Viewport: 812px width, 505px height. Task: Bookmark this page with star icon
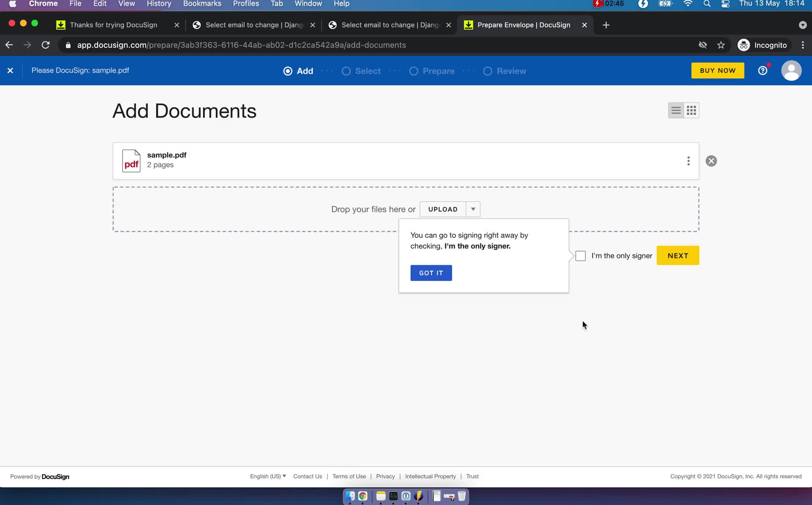pyautogui.click(x=721, y=45)
